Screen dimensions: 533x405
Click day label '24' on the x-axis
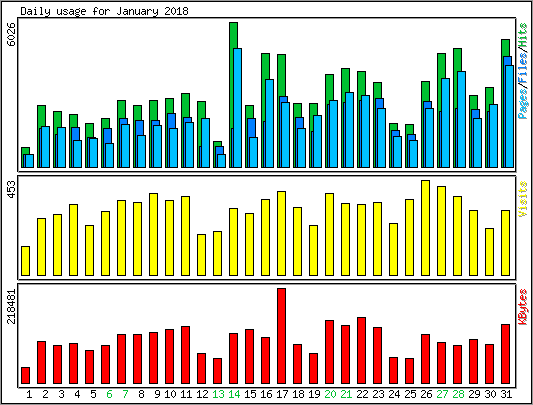394,394
